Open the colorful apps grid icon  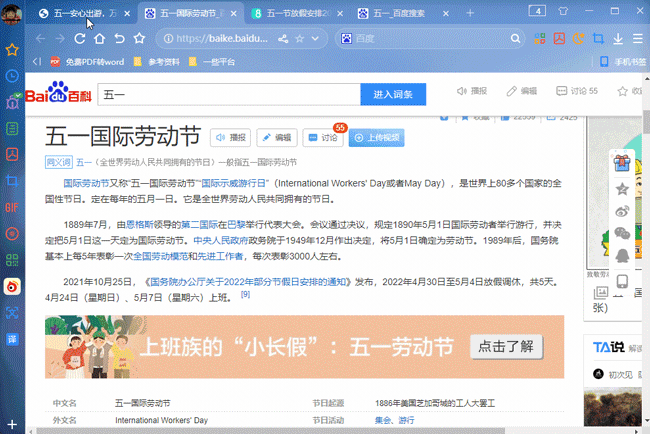[540, 39]
